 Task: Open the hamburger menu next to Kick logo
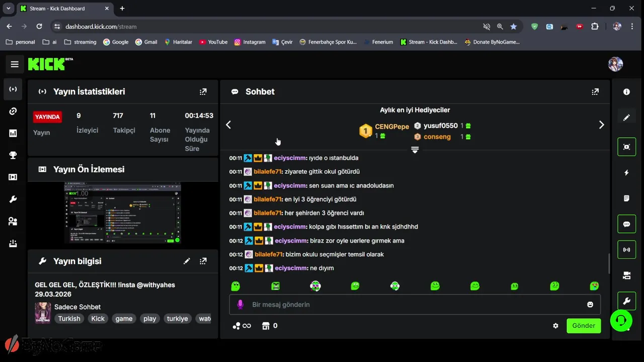(15, 64)
